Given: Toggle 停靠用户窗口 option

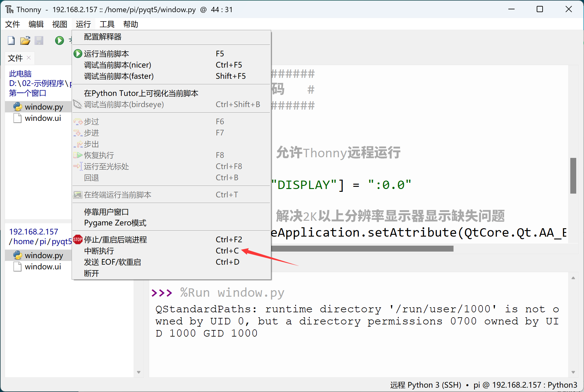Looking at the screenshot, I should click(x=171, y=212).
